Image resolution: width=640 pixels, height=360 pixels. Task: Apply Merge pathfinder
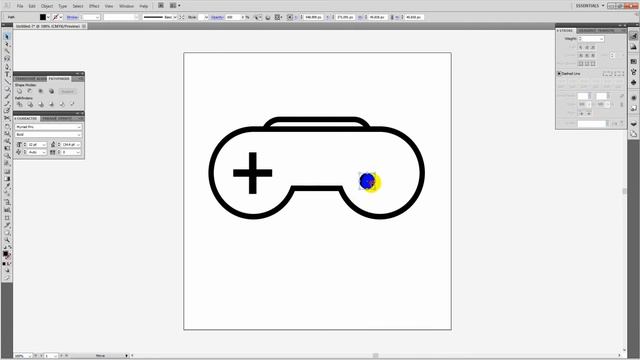click(x=40, y=104)
